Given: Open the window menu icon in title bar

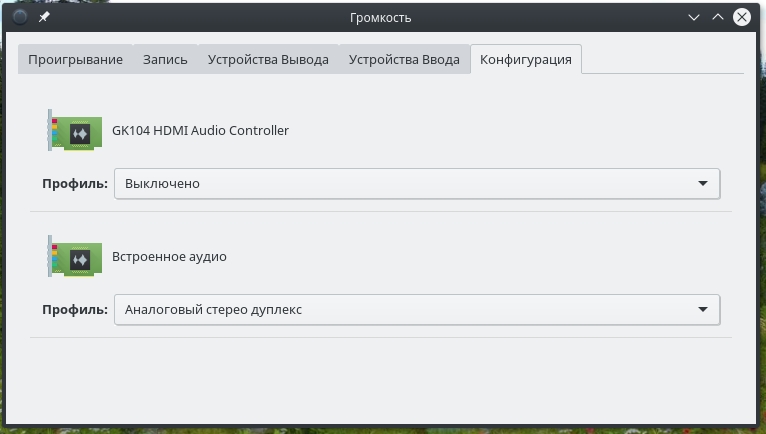Looking at the screenshot, I should pos(19,17).
